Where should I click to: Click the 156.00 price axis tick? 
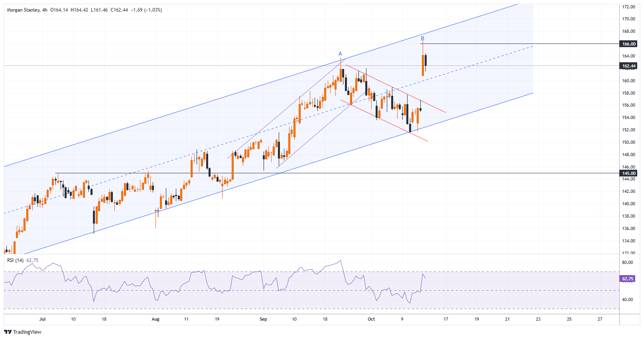coord(629,105)
